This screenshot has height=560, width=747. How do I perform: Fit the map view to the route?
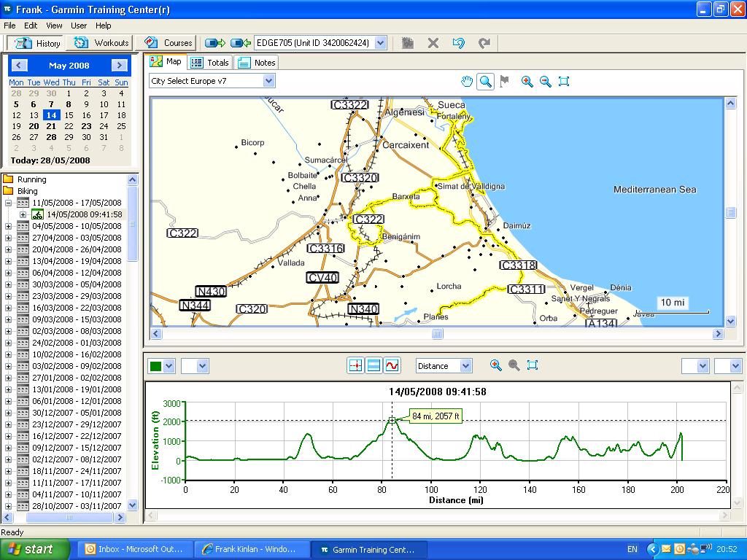(563, 82)
